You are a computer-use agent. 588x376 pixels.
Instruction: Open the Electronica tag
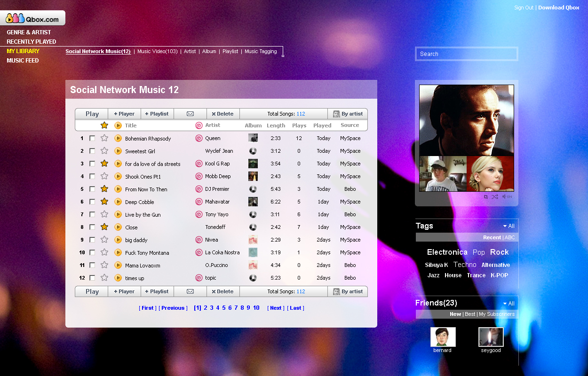pyautogui.click(x=447, y=252)
